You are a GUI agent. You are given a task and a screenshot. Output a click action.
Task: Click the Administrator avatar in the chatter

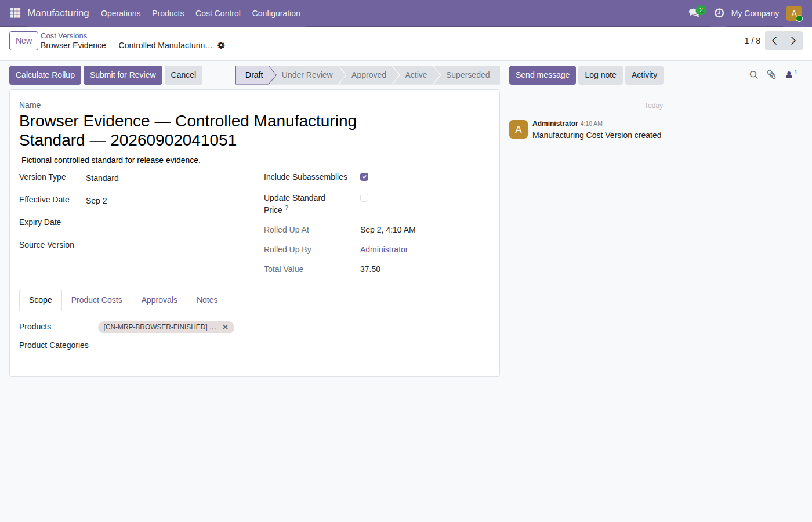click(x=519, y=129)
